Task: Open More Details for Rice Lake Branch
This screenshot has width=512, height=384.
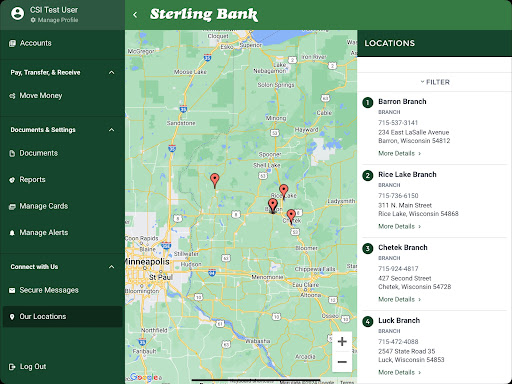Action: click(x=399, y=226)
